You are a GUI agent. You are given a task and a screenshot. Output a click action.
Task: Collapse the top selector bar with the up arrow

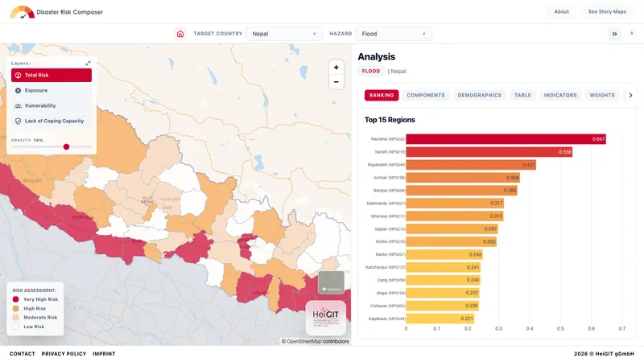[x=632, y=33]
